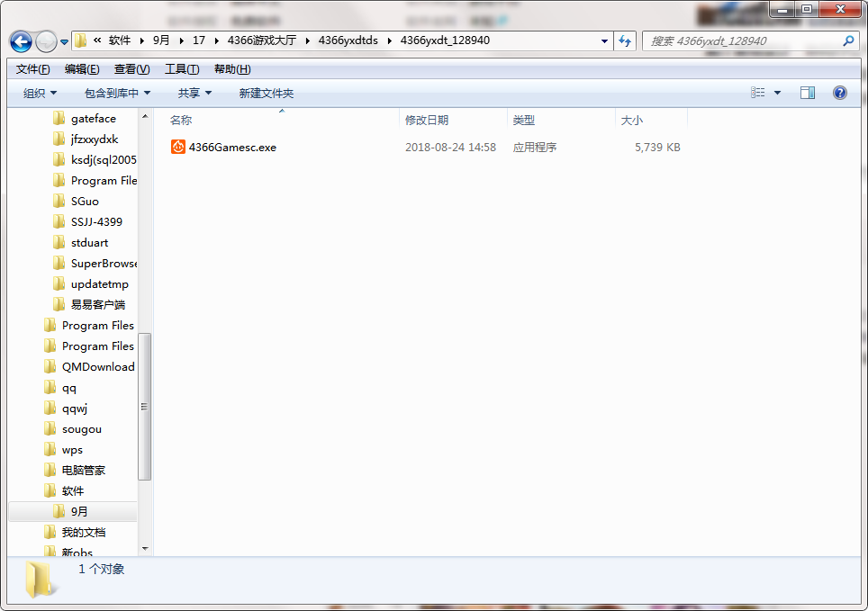
Task: Click 9月 in the address breadcrumb
Action: [161, 40]
